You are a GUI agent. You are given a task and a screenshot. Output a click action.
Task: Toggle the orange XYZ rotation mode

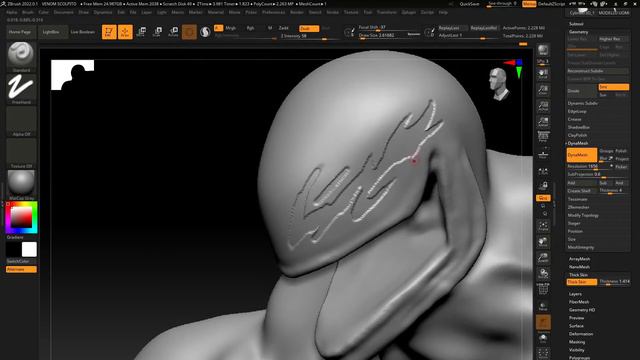(x=543, y=198)
